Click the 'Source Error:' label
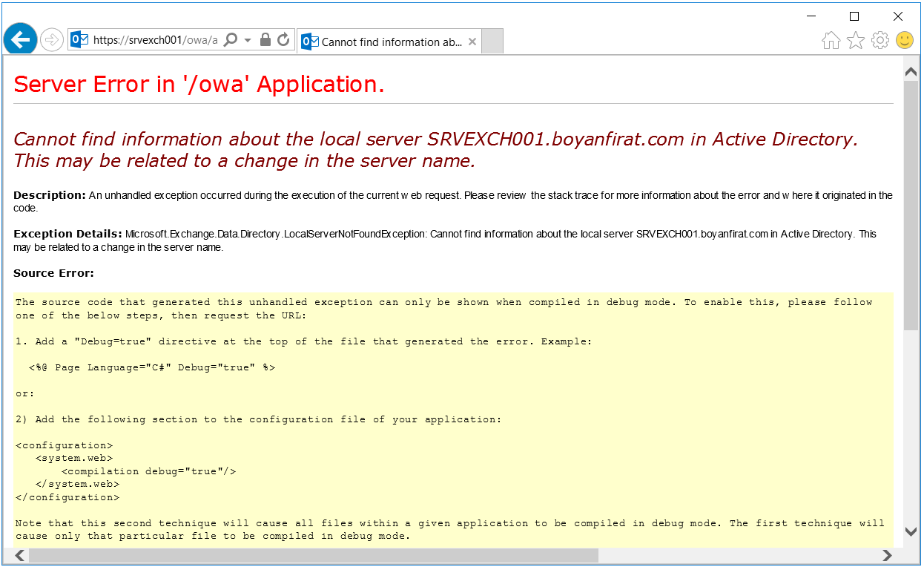This screenshot has height=567, width=924. pyautogui.click(x=53, y=273)
